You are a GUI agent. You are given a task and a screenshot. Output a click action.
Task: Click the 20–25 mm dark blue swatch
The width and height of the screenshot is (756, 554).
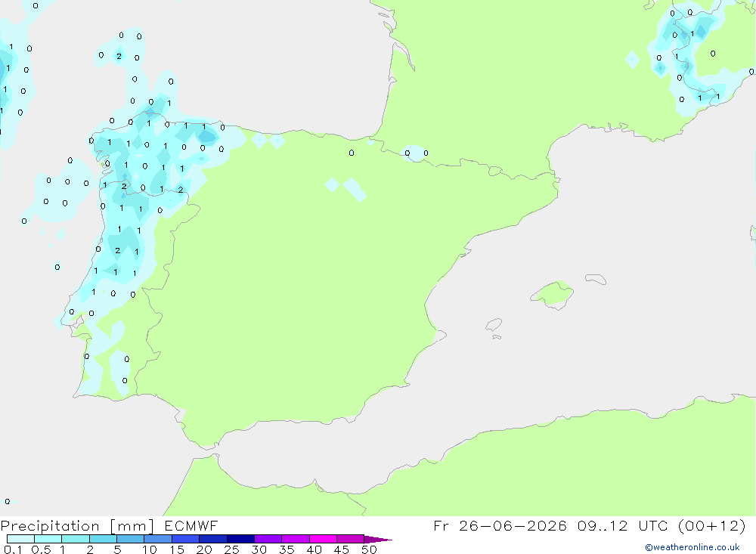point(213,539)
